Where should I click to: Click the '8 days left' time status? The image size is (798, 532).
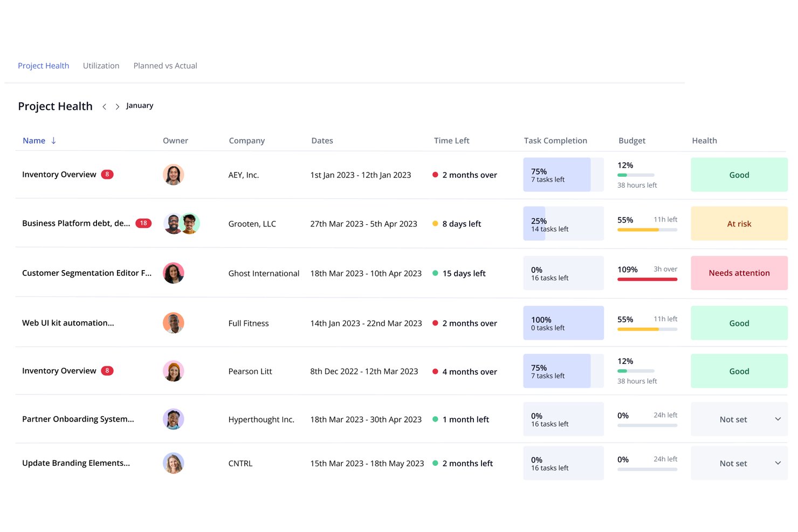pos(462,224)
